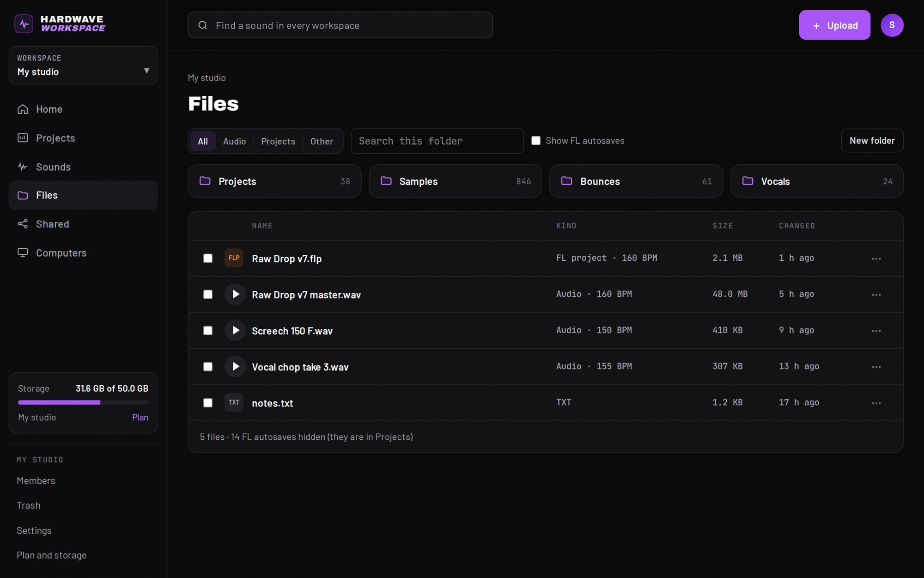Screen dimensions: 924x578
Task: Check the Screech 150 F.wav row
Action: click(x=208, y=331)
